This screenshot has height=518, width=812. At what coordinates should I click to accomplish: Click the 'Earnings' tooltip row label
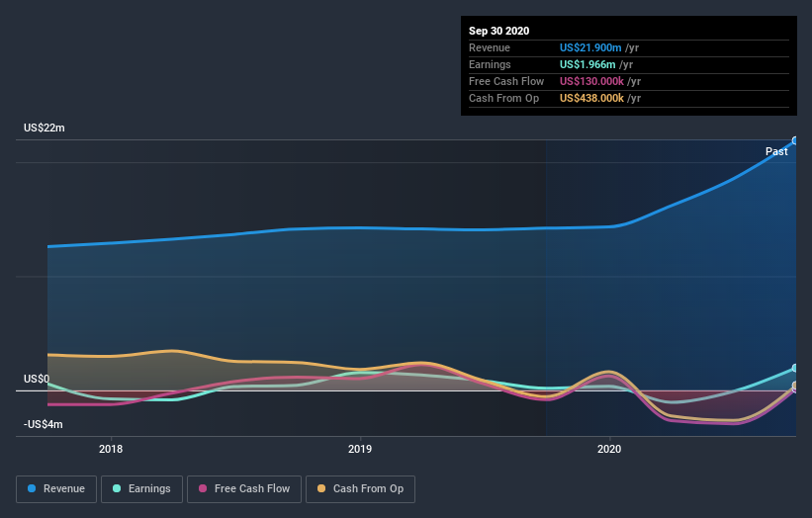tap(490, 64)
